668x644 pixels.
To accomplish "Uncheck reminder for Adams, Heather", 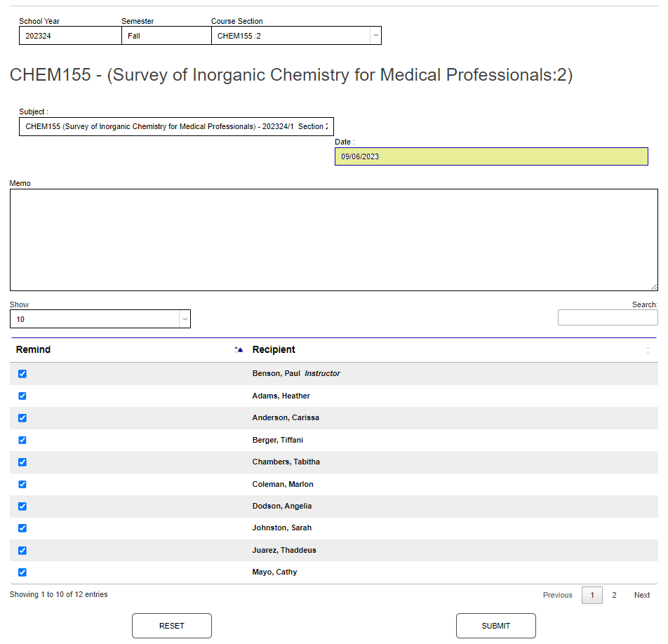I will 22,396.
